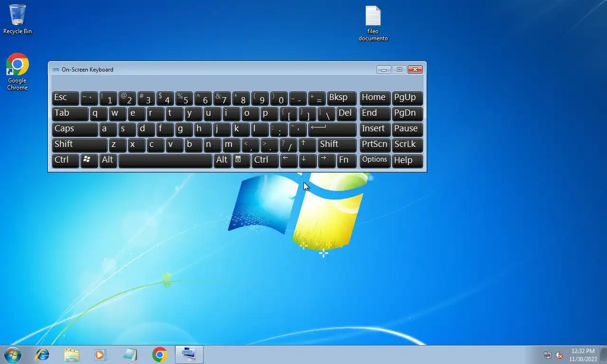The width and height of the screenshot is (607, 364).
Task: Click the Pause key
Action: click(407, 129)
